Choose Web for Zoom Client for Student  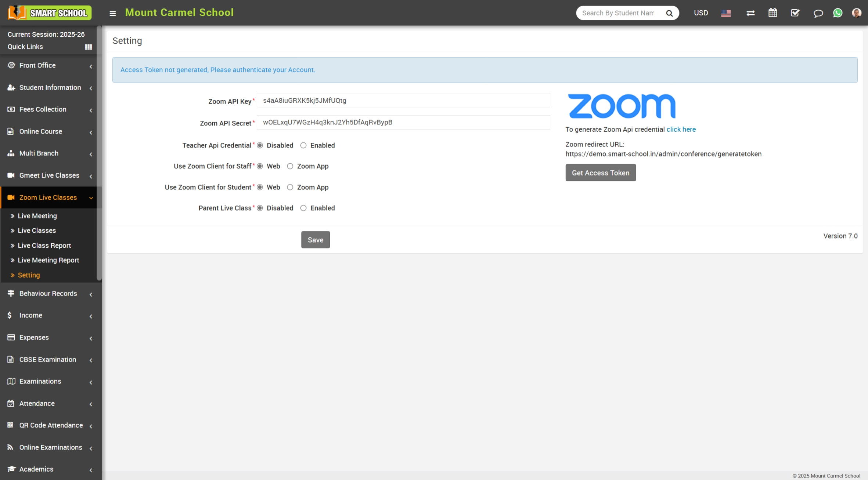click(x=260, y=187)
